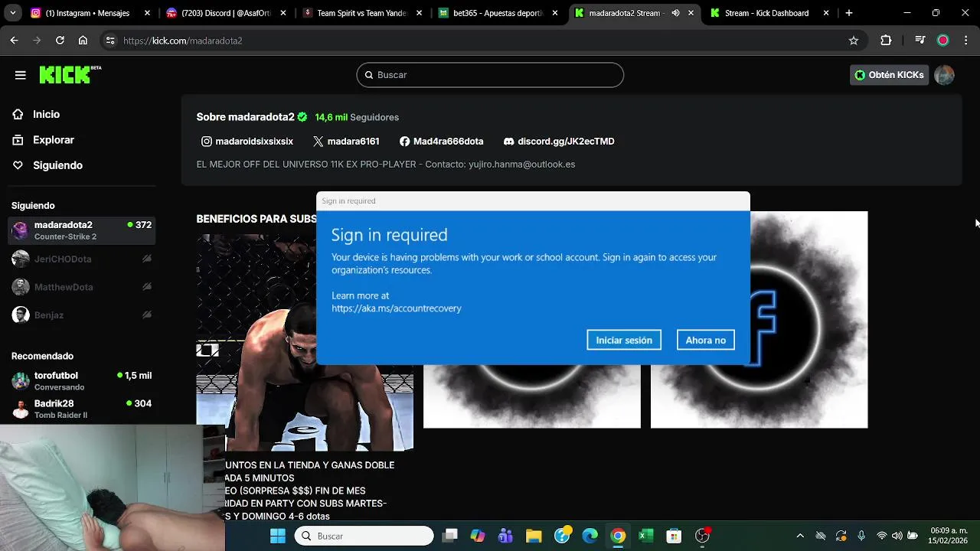Click the 14,6 mil Seguidores text

[357, 117]
